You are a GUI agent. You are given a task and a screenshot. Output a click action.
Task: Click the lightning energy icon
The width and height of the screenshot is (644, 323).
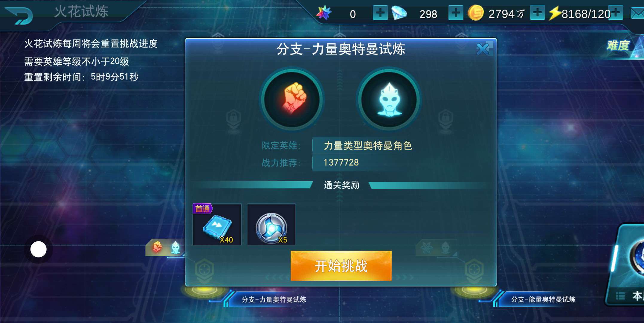pyautogui.click(x=555, y=13)
